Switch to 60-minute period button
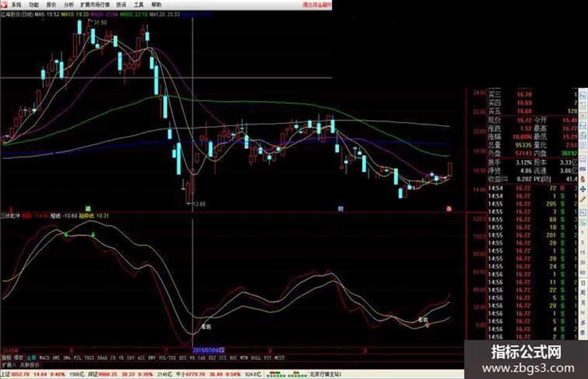Viewport: 588px width, 379px height. click(x=583, y=273)
